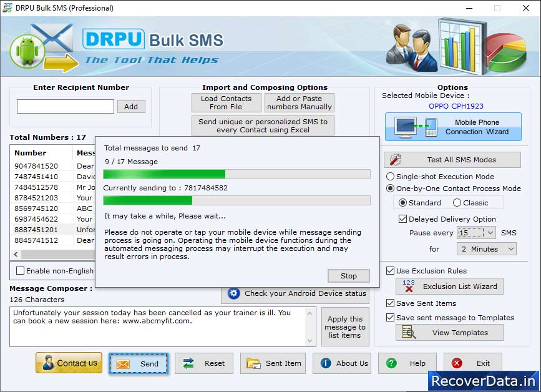Click the OPPO CPH1923 device name
Image resolution: width=541 pixels, height=392 pixels.
[456, 106]
